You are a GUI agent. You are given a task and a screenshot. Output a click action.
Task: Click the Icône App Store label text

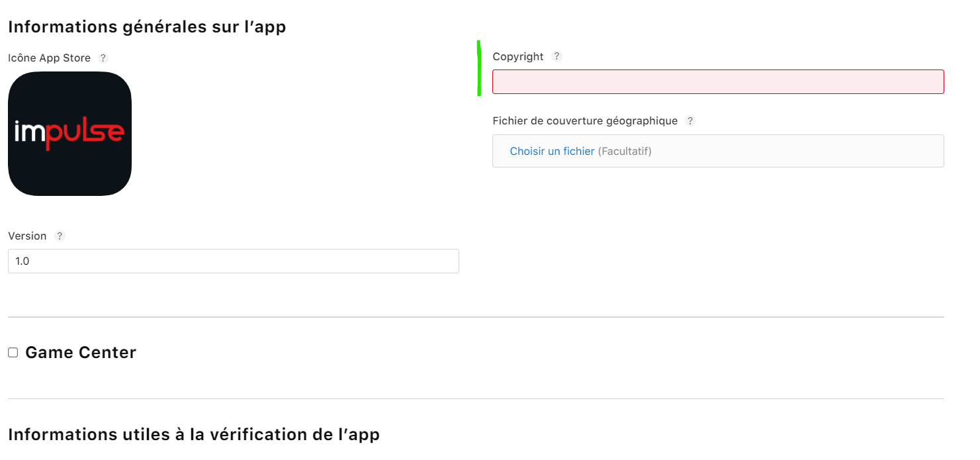point(49,58)
